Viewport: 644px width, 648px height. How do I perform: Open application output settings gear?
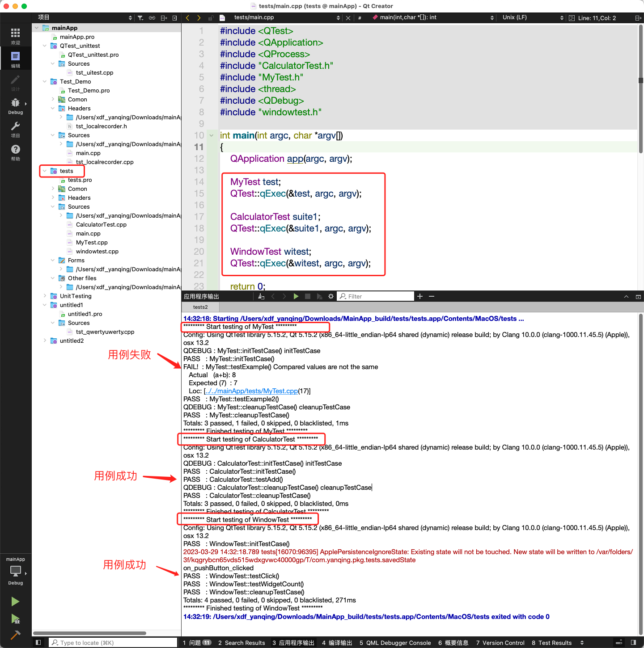point(331,296)
